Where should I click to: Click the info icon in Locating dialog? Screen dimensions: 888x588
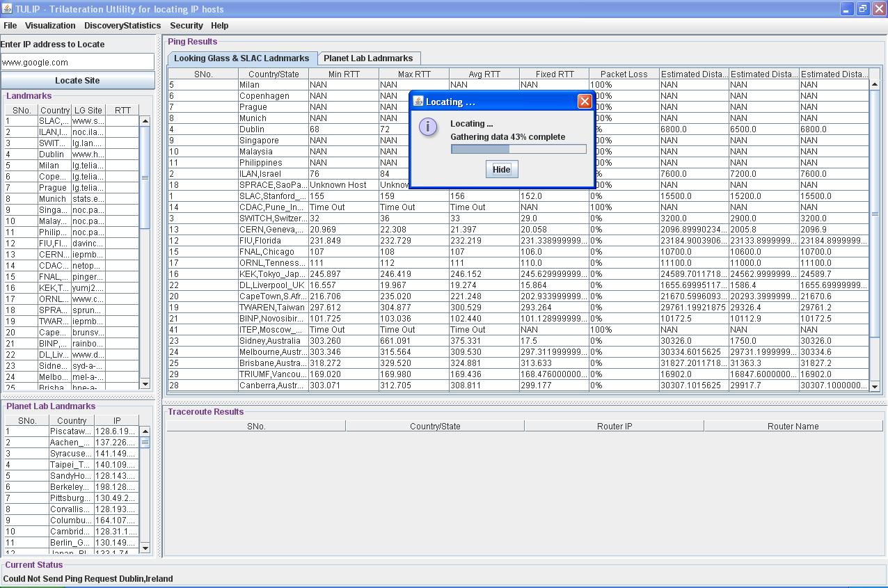click(x=429, y=127)
